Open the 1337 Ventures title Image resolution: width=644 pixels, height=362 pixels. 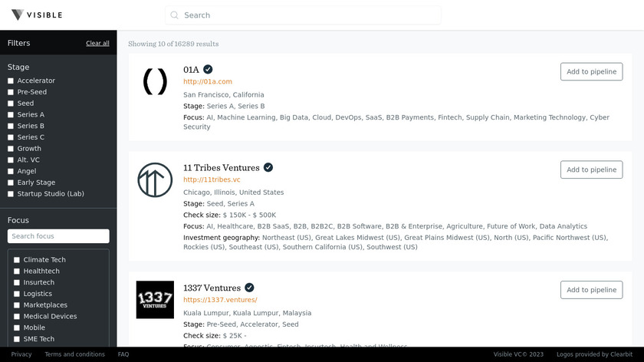coord(212,288)
